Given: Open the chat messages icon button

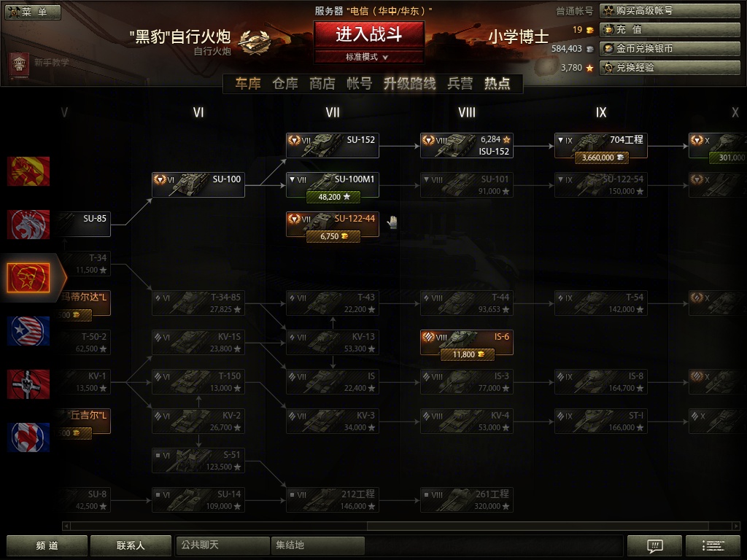Looking at the screenshot, I should tap(655, 545).
